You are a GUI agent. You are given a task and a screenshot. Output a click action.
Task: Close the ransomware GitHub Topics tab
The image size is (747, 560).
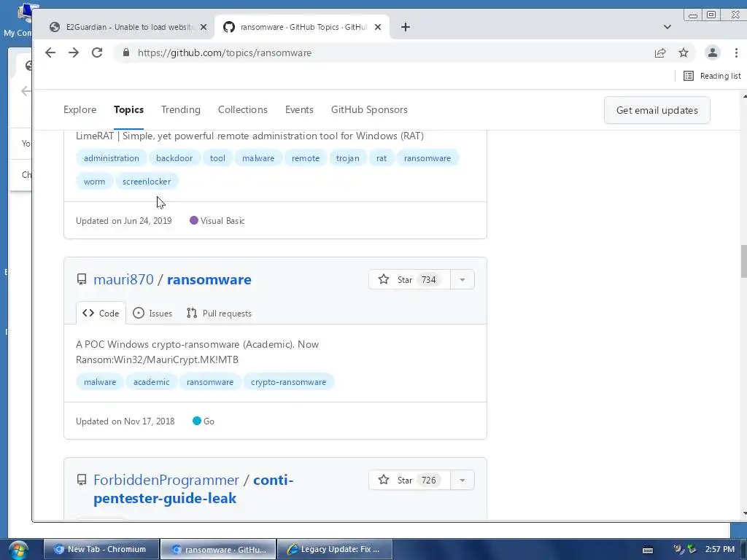click(378, 27)
